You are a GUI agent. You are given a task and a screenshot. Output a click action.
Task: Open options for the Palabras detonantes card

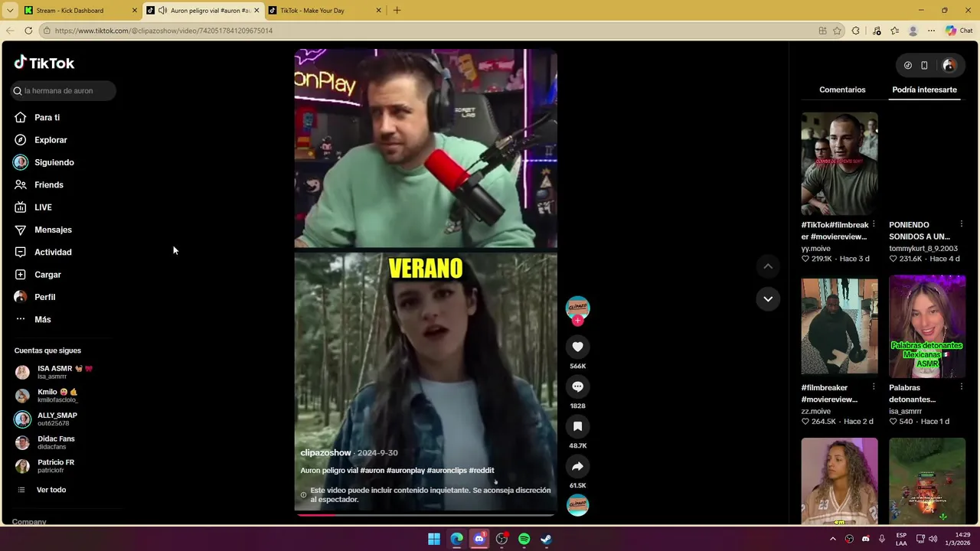pos(961,387)
